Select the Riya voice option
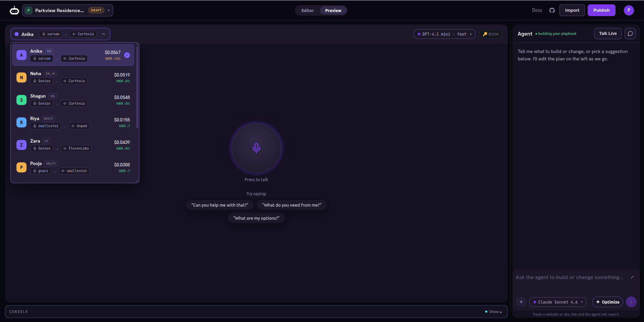Screen dimensions: 644x322 [x=73, y=122]
